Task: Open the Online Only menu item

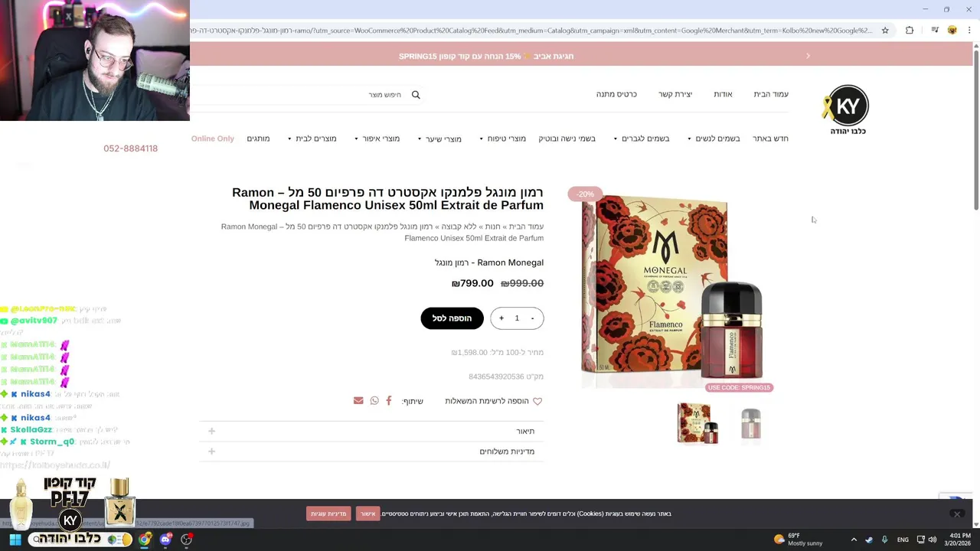Action: pyautogui.click(x=213, y=139)
